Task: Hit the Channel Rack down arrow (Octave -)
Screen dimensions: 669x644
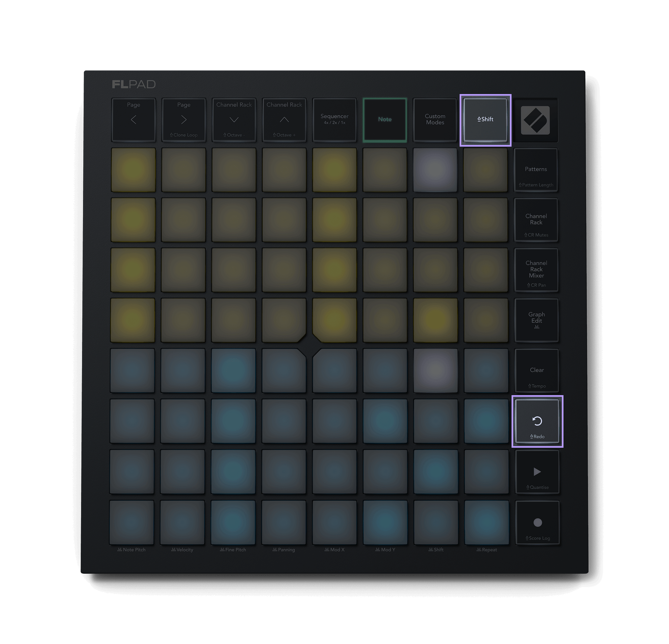Action: (234, 120)
